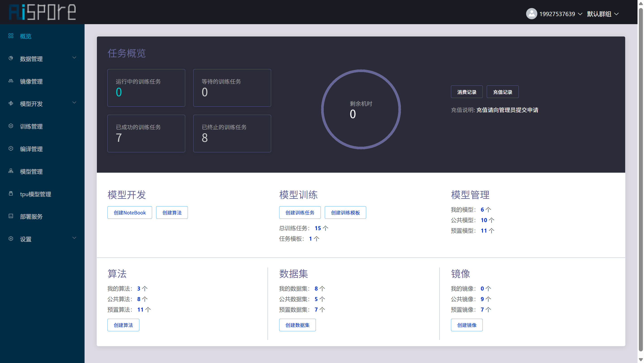Expand the 数据管理 sidebar submenu chevron
The height and width of the screenshot is (363, 644).
(74, 58)
